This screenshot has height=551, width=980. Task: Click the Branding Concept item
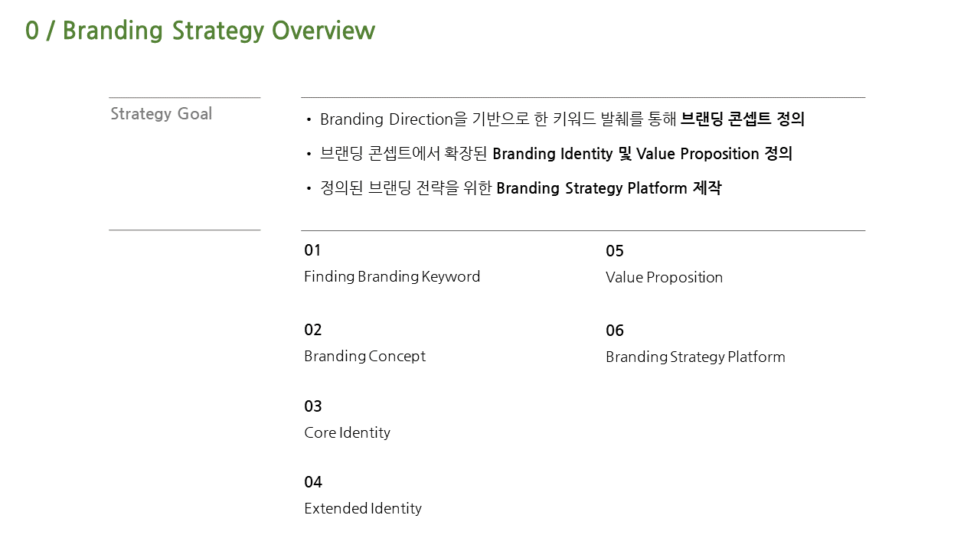(364, 356)
